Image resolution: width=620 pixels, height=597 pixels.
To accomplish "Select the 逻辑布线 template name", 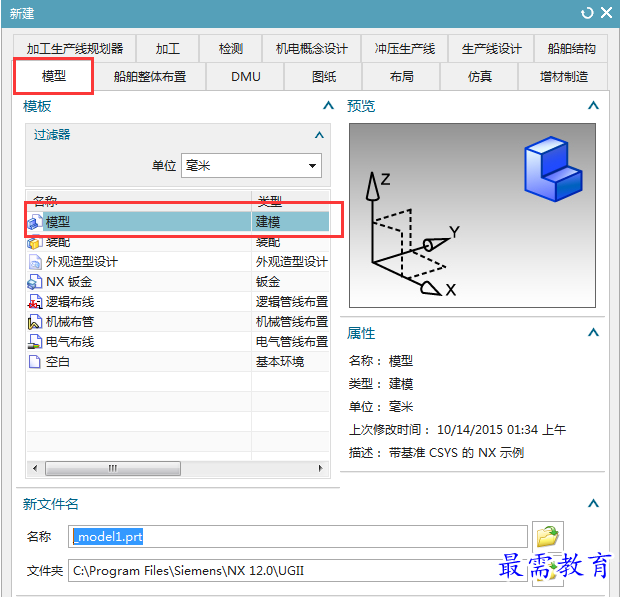I will click(x=70, y=302).
